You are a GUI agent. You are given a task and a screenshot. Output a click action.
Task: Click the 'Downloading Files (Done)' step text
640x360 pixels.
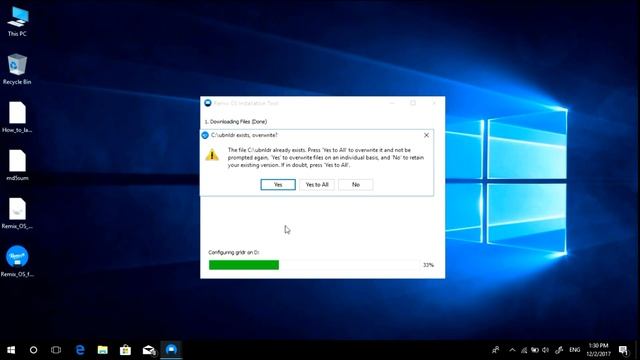pyautogui.click(x=236, y=122)
